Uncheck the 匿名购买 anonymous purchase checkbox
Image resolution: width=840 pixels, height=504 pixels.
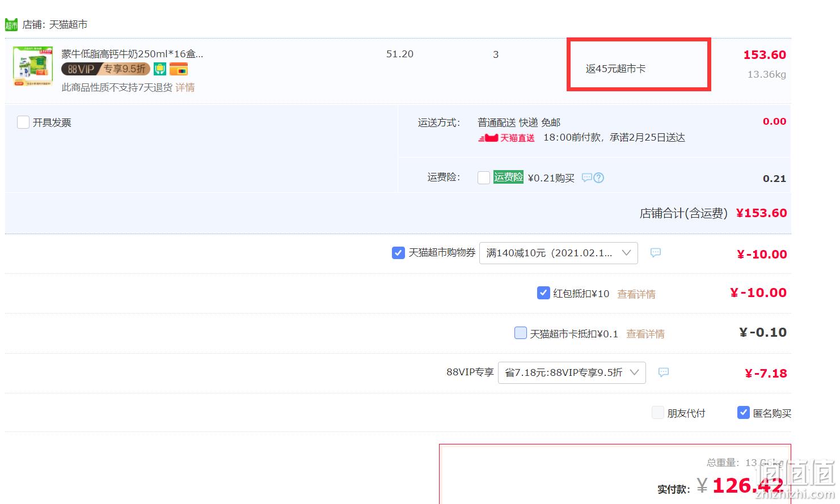pos(744,412)
